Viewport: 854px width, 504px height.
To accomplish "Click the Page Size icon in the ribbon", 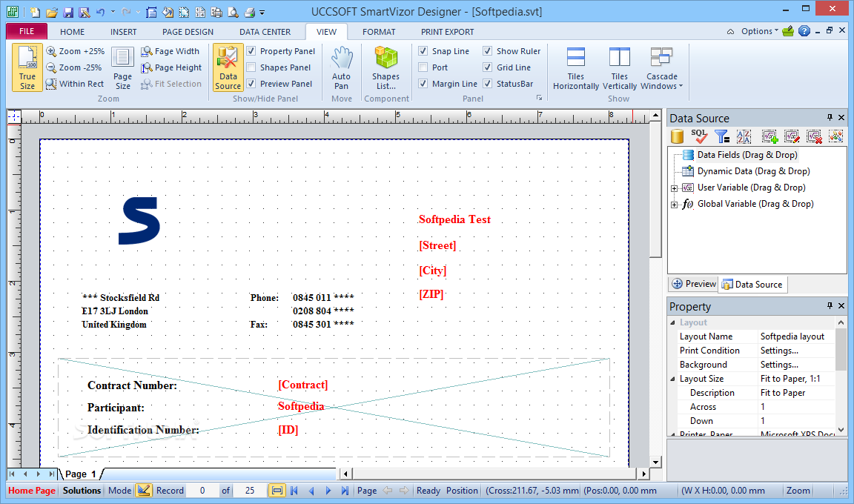I will (x=122, y=67).
